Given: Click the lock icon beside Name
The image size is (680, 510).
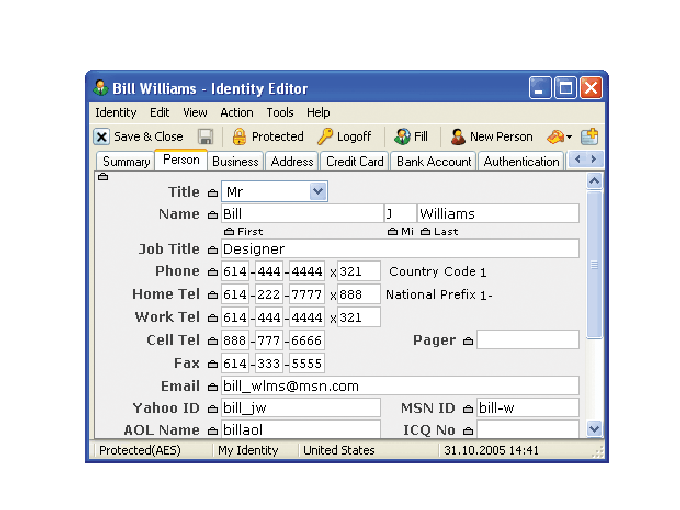Looking at the screenshot, I should pos(212,215).
